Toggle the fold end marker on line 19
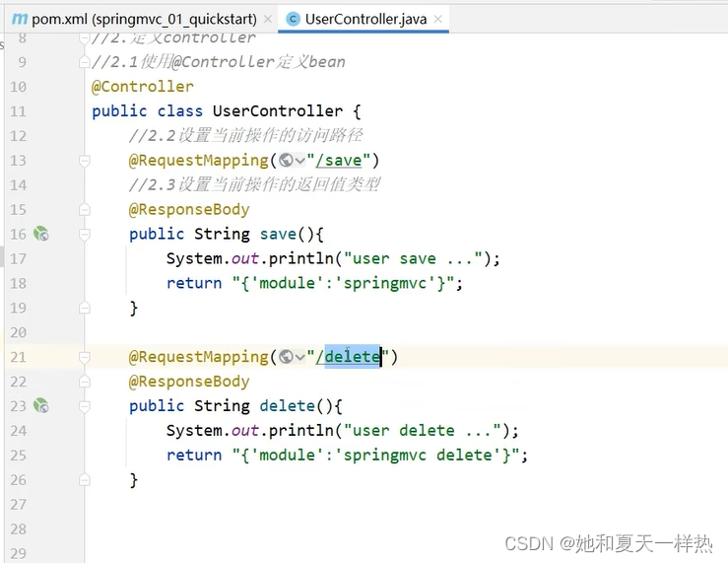 tap(85, 308)
